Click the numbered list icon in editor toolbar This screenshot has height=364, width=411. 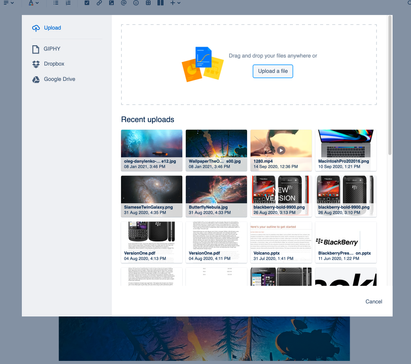68,3
